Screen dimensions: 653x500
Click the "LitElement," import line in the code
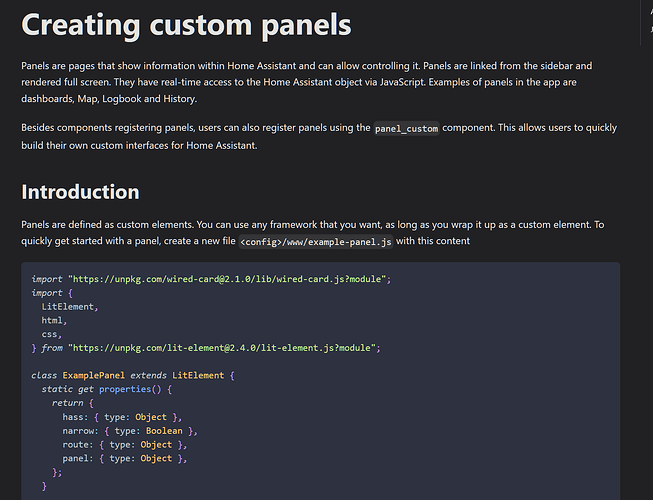tap(70, 306)
